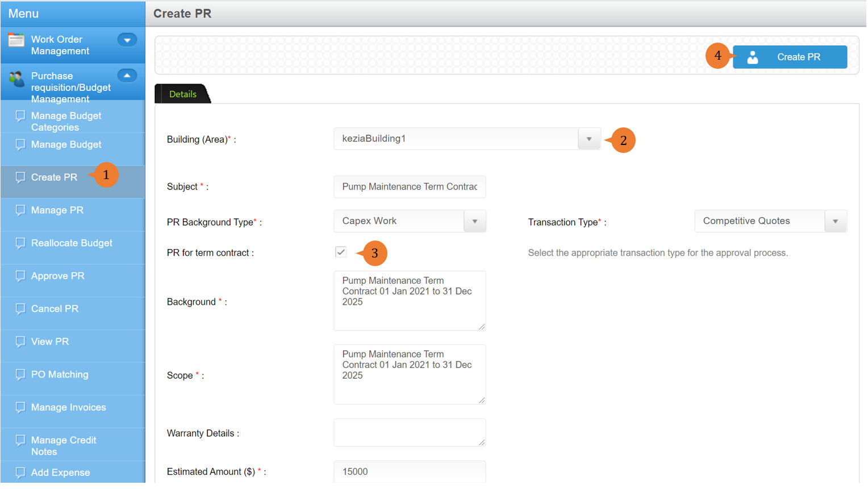Screen dimensions: 868x489
Task: Click the blue Create PR button
Action: 790,57
